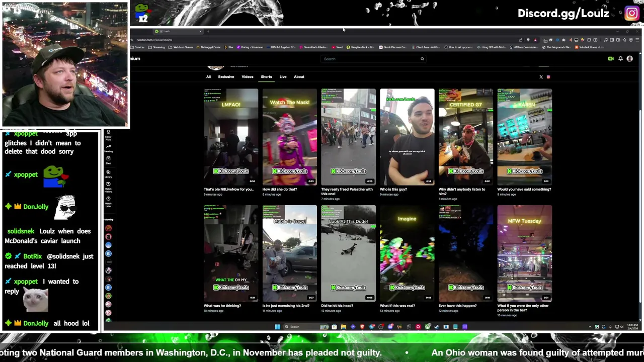Open "Who is this guy?" title link
Viewport: 644px width, 362px height.
(393, 190)
